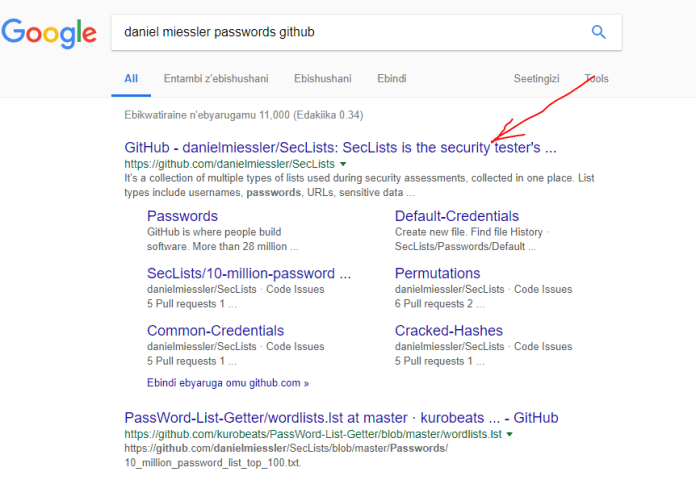Switch to Entambi z'ebishushani tab
Viewport: 696px width, 480px height.
pyautogui.click(x=214, y=78)
